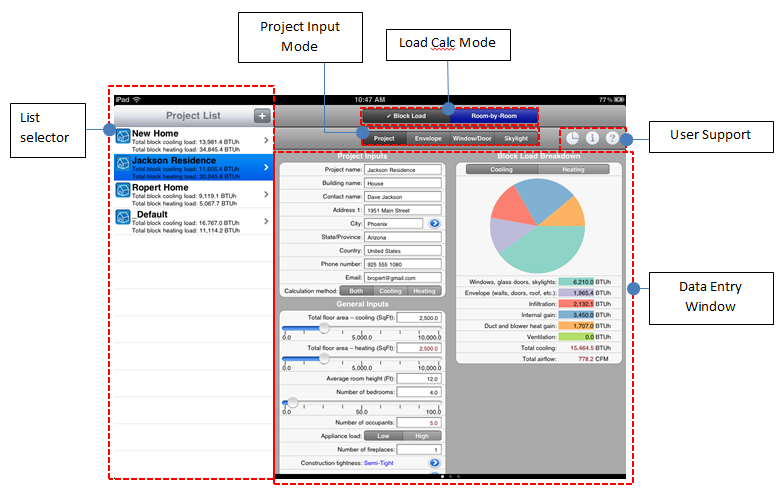The height and width of the screenshot is (495, 778).
Task: Switch to the Window/Door tab
Action: 472,139
